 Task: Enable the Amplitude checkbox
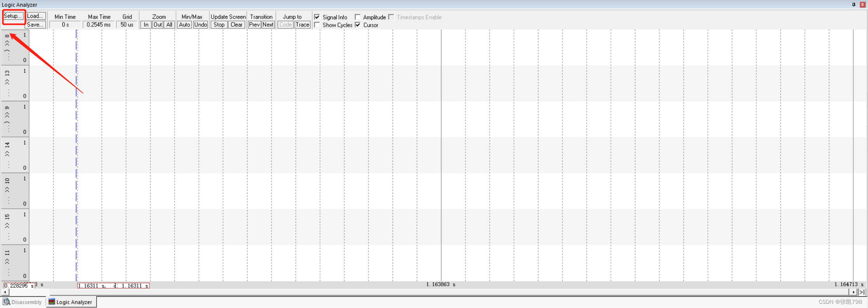[358, 17]
